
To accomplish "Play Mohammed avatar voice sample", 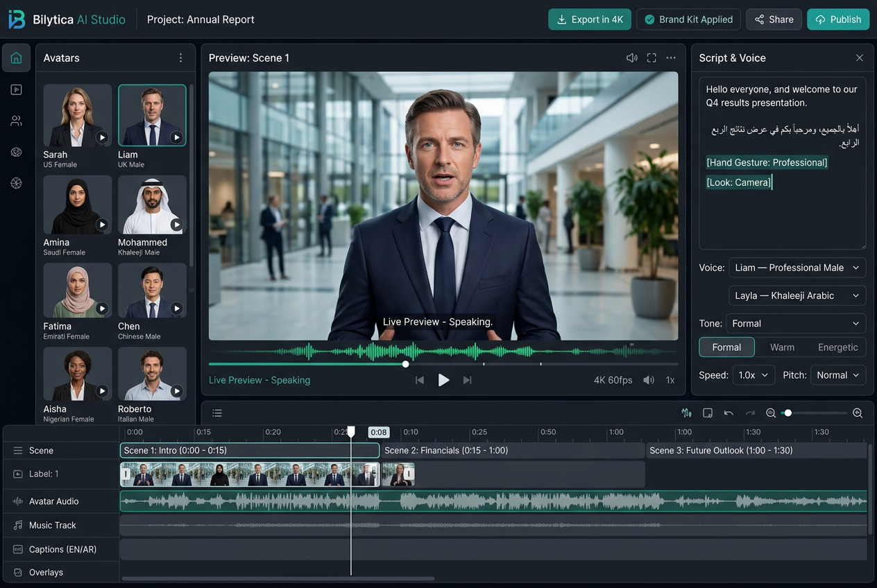I will pyautogui.click(x=176, y=225).
